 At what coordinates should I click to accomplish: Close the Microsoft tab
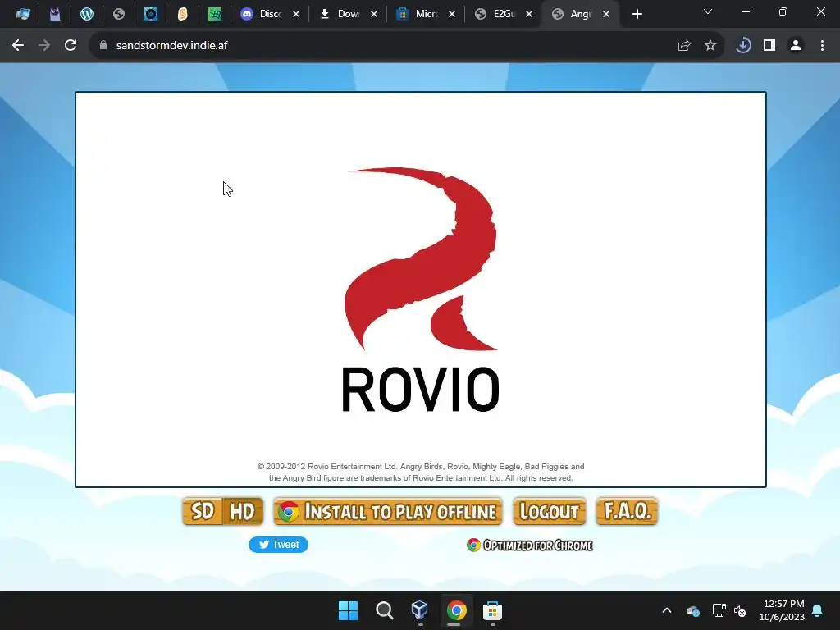click(x=452, y=15)
